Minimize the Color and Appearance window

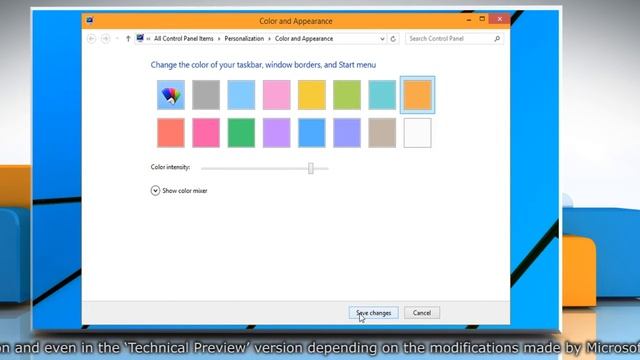[x=469, y=19]
